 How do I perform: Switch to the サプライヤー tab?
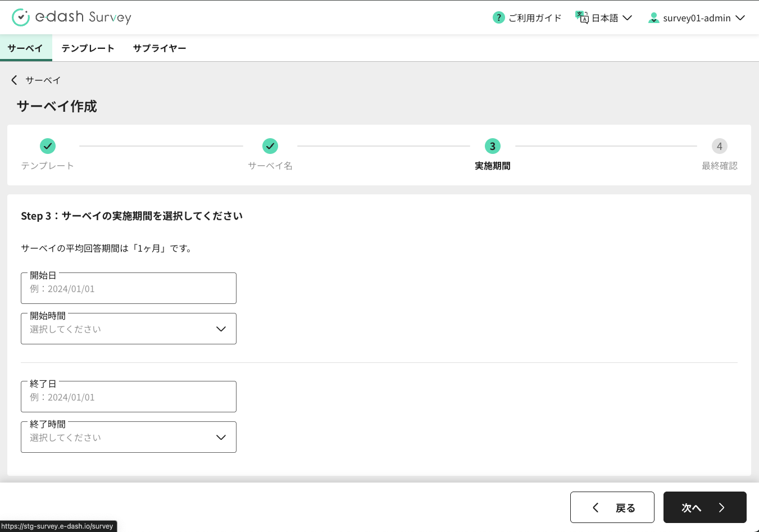click(160, 48)
